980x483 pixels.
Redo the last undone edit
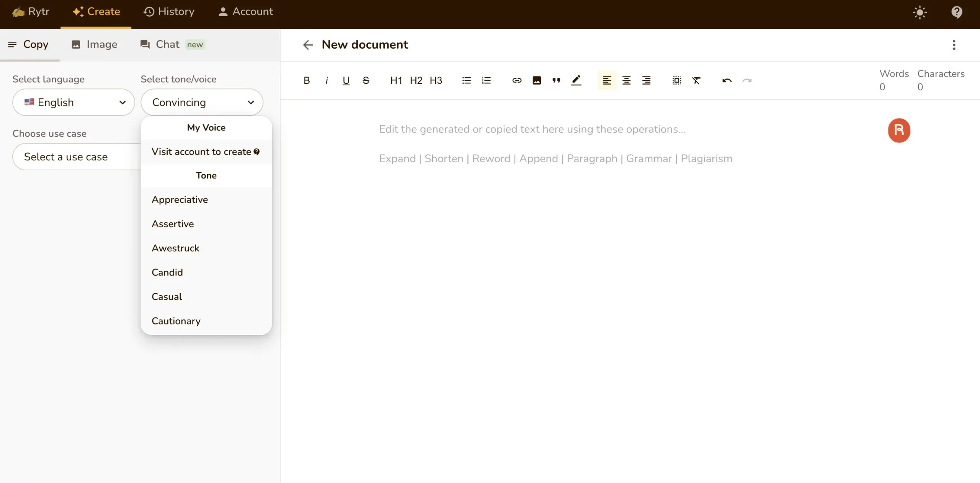pyautogui.click(x=747, y=80)
